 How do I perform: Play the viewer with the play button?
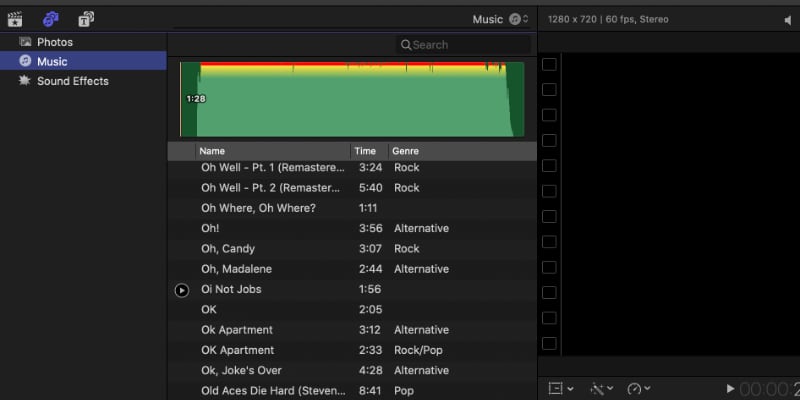click(x=730, y=389)
